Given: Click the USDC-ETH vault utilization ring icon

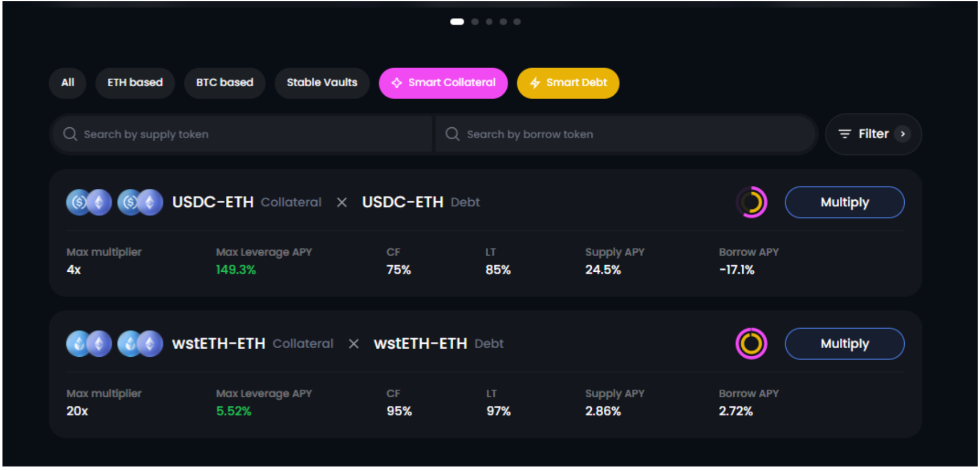Looking at the screenshot, I should point(752,202).
